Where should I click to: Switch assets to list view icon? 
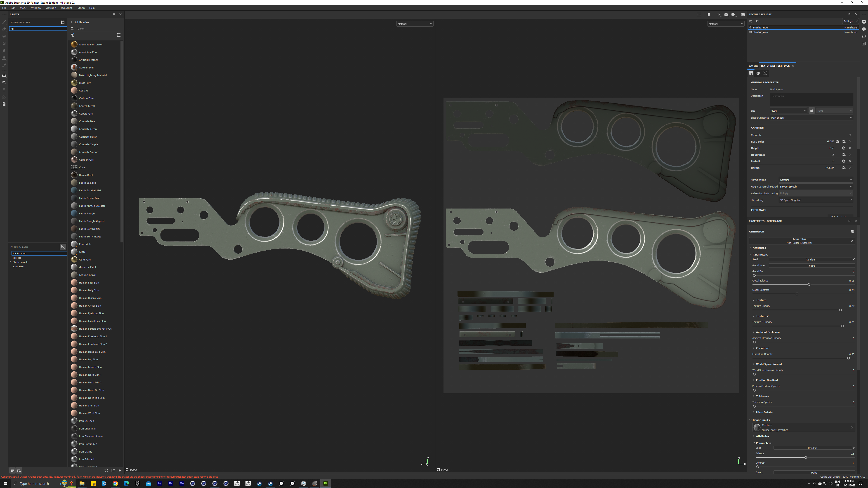[x=119, y=35]
